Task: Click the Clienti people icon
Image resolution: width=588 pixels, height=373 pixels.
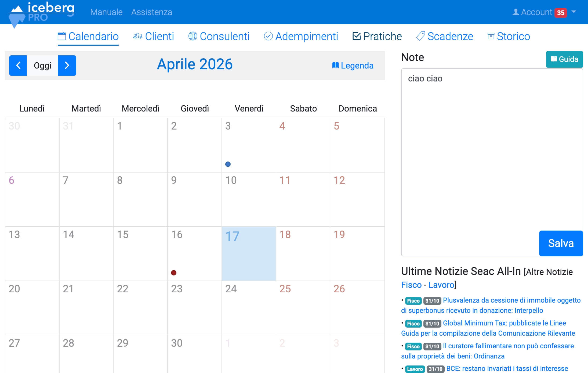Action: 137,36
